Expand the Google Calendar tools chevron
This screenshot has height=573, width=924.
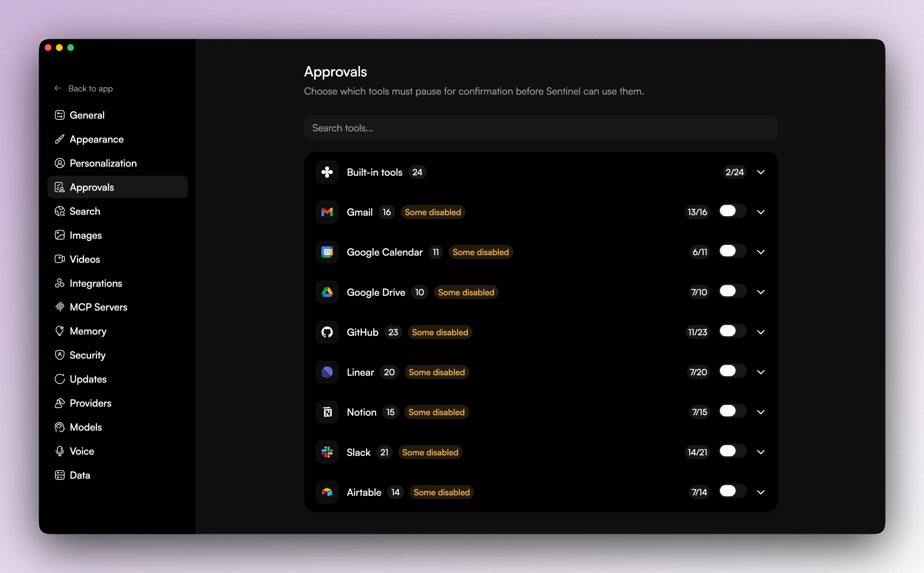760,252
